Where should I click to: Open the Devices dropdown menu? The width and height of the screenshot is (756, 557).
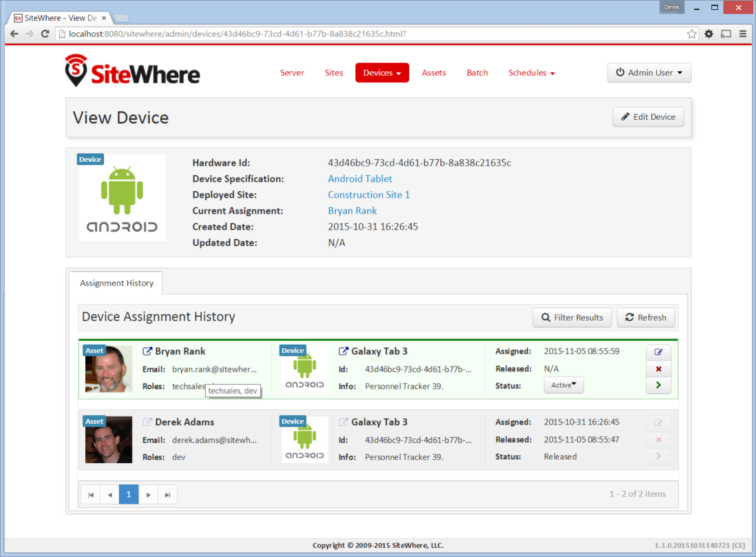tap(382, 73)
